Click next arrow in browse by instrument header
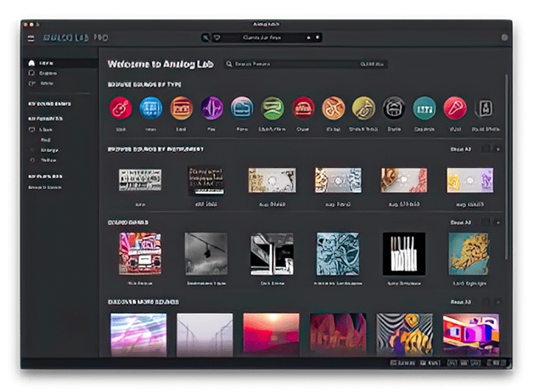This screenshot has height=392, width=534. coord(497,149)
